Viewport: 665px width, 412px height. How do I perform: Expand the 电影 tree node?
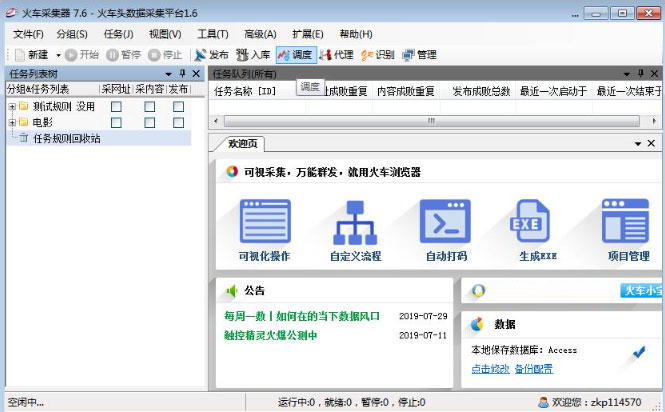pyautogui.click(x=12, y=123)
